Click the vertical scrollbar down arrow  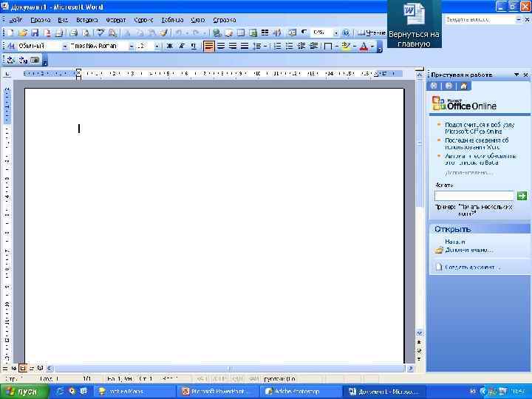tap(420, 333)
